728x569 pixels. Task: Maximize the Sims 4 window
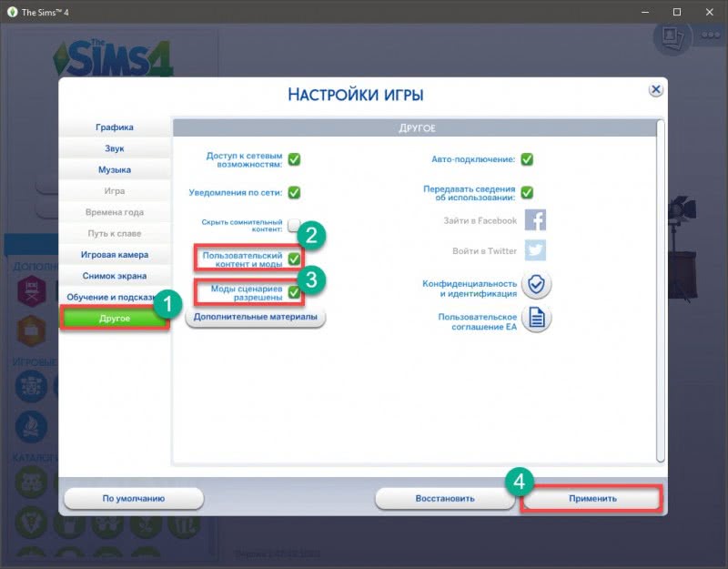677,12
